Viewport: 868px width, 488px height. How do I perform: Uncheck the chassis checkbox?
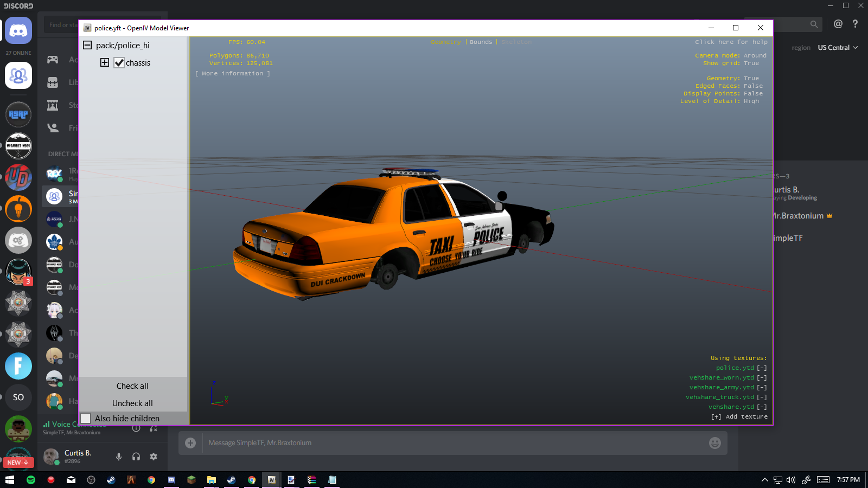(x=119, y=63)
